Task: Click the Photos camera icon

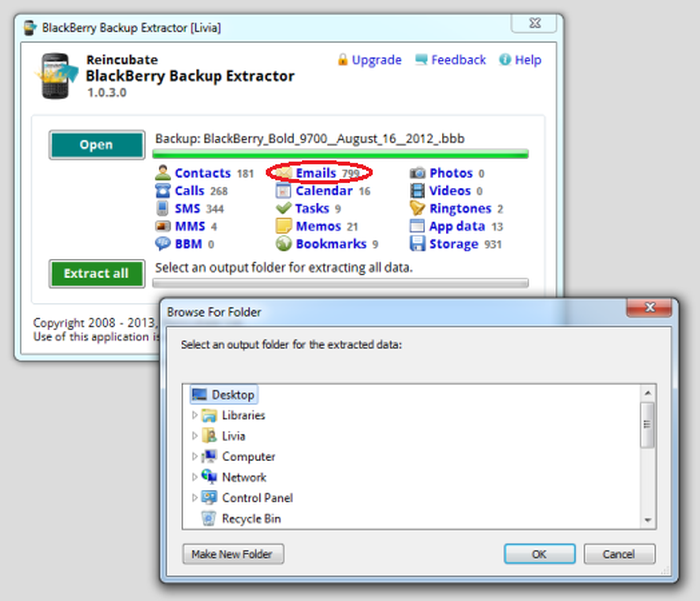Action: click(x=417, y=173)
